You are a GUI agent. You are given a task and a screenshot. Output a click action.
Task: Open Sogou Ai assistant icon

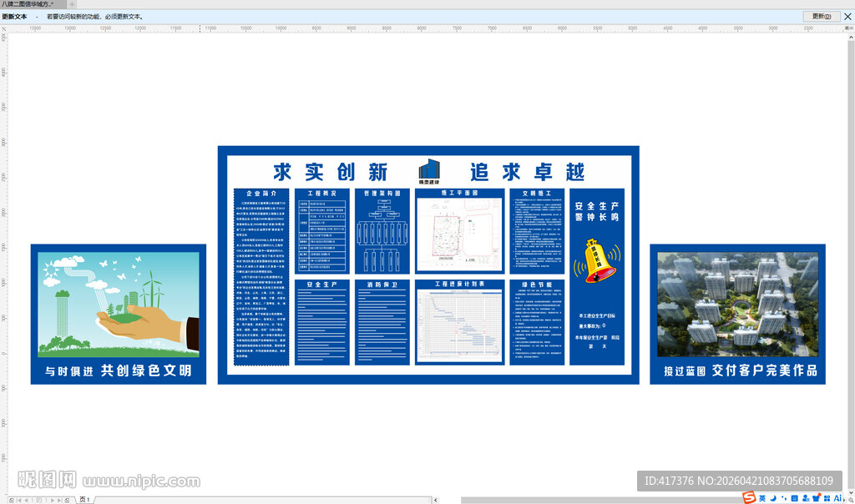838,498
